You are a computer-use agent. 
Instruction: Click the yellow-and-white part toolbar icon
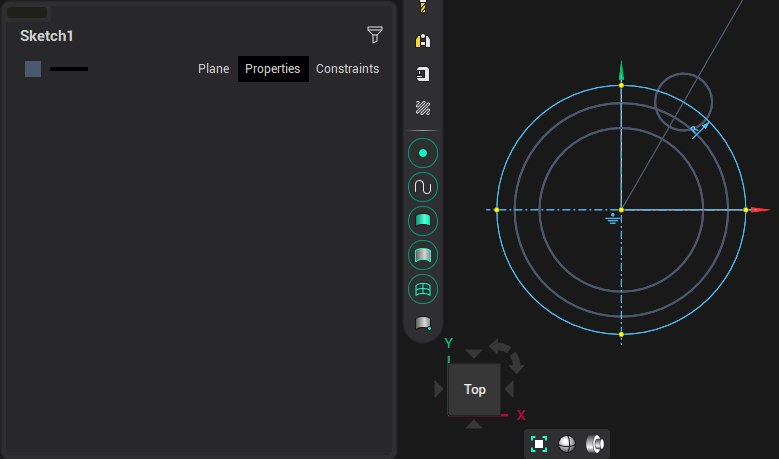423,40
